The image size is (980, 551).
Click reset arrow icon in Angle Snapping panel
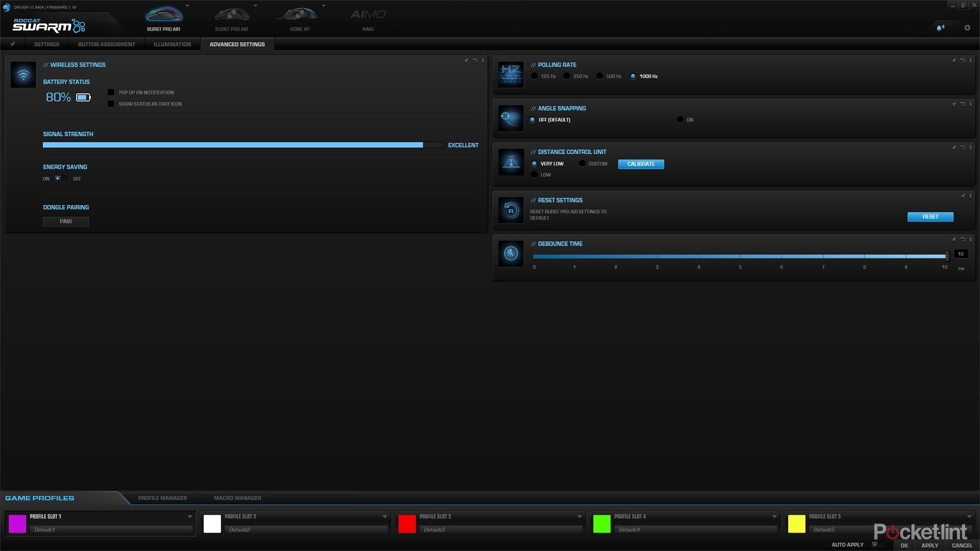pyautogui.click(x=963, y=104)
